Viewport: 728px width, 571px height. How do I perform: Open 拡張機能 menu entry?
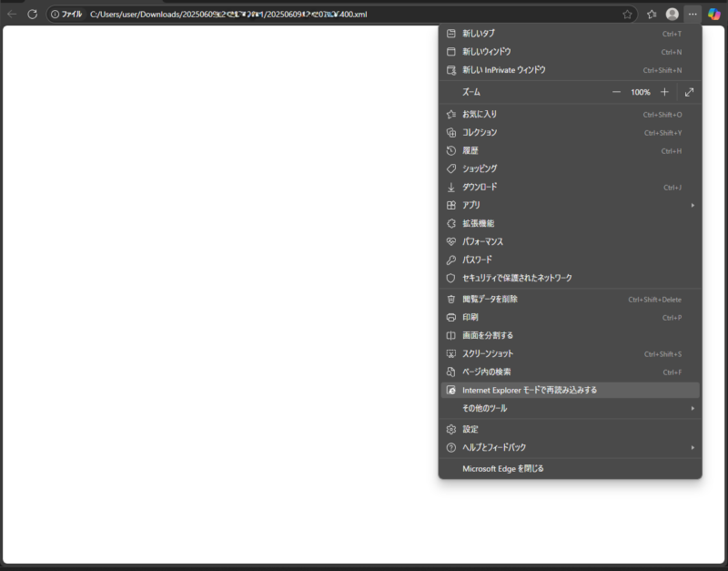(x=571, y=223)
